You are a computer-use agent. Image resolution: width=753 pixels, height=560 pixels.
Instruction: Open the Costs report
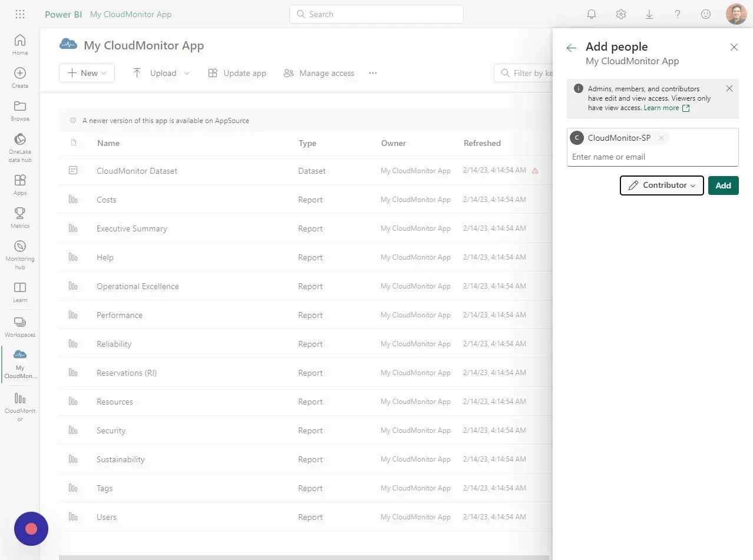coord(107,200)
